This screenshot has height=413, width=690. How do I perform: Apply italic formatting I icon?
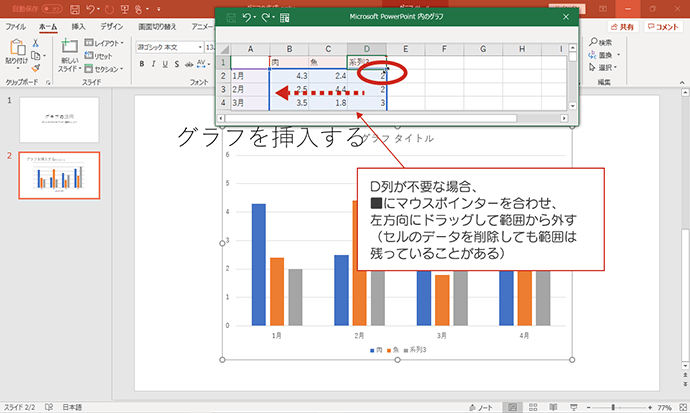tap(153, 64)
